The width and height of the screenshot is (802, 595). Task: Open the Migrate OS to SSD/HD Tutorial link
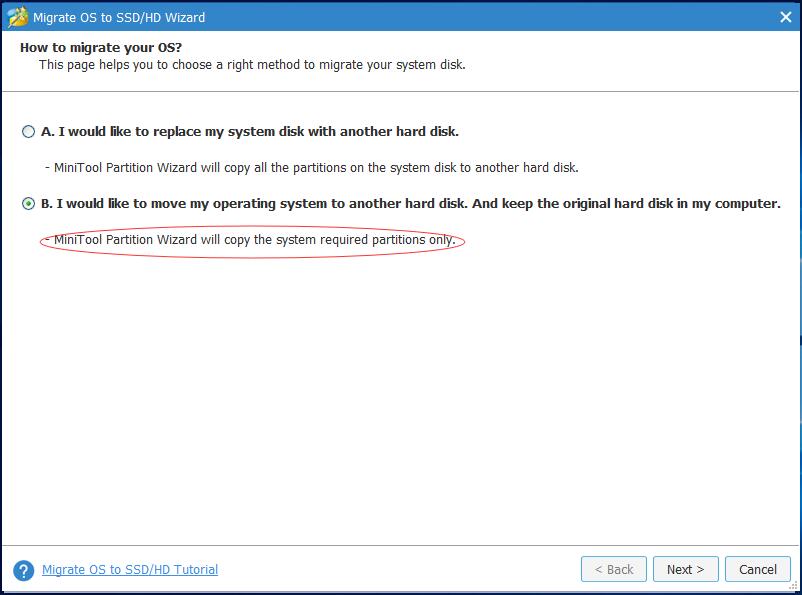point(130,569)
